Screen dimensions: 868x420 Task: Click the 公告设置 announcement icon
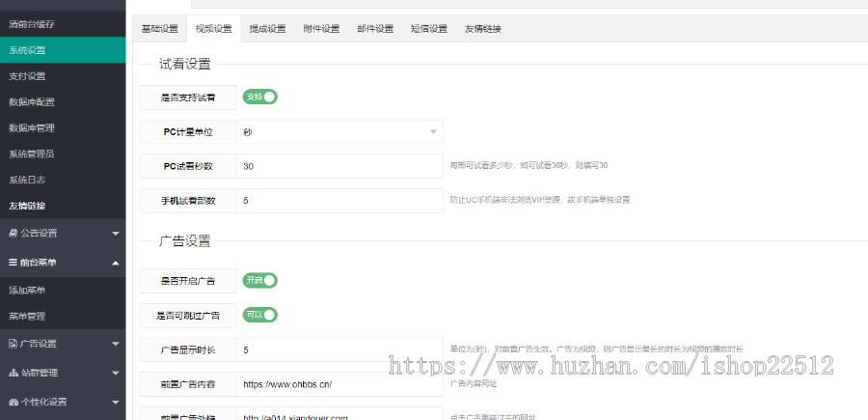14,234
